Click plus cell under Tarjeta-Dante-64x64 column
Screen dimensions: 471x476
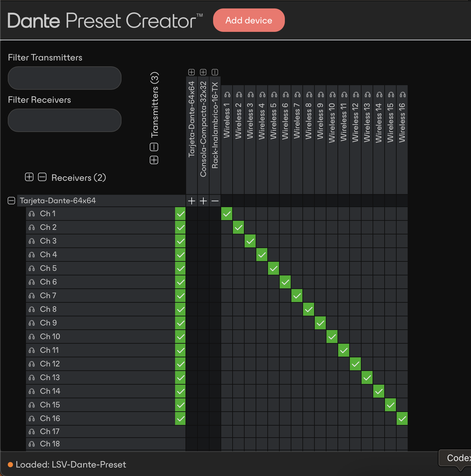(x=192, y=201)
